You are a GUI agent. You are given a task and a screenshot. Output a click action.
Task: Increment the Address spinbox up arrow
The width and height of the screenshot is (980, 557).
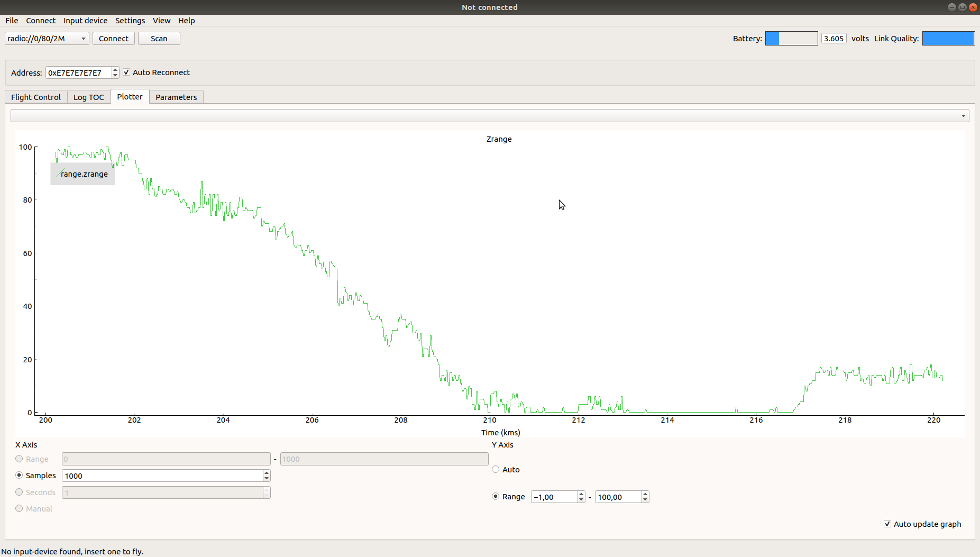(115, 70)
